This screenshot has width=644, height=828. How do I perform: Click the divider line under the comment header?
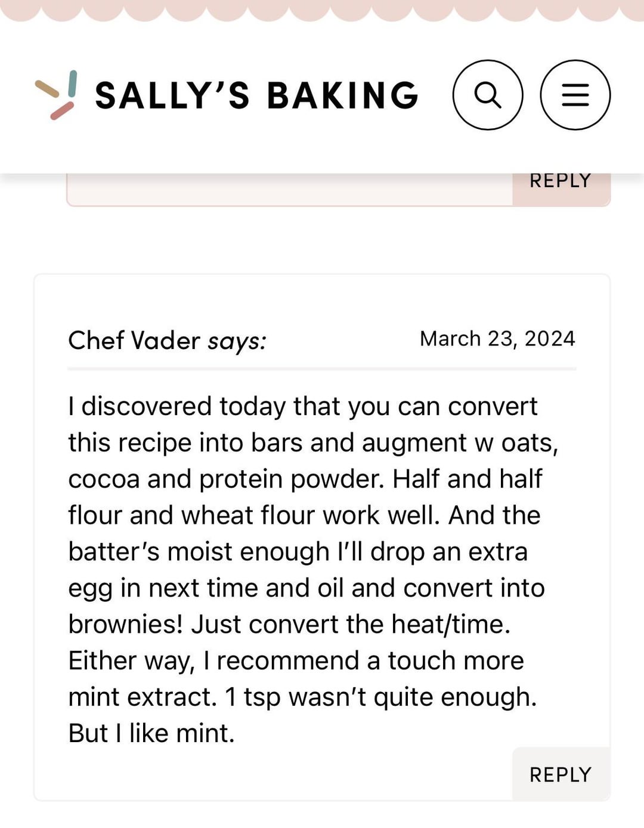pos(322,369)
